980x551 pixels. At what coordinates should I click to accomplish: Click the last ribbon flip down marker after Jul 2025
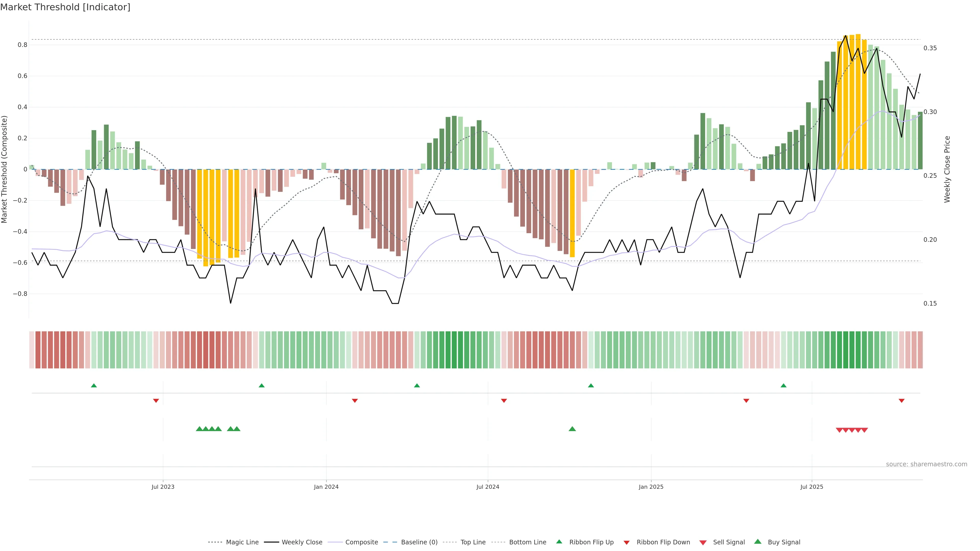901,401
